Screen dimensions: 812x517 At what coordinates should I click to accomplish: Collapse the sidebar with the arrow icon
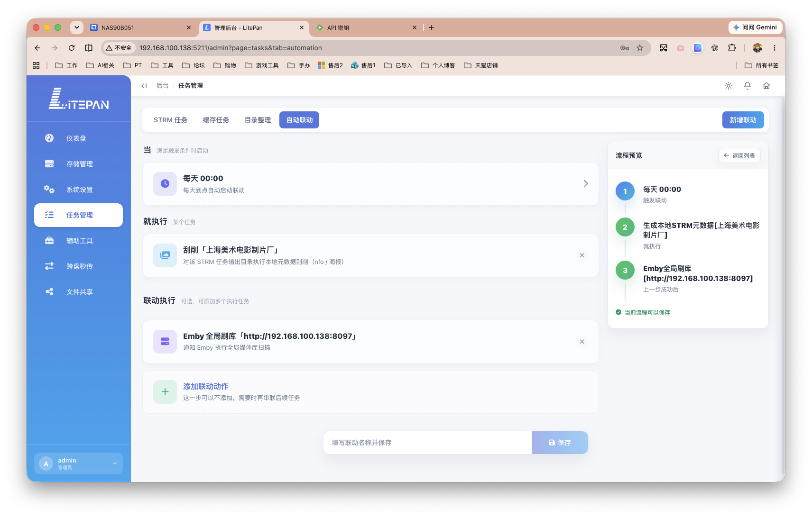[x=144, y=86]
